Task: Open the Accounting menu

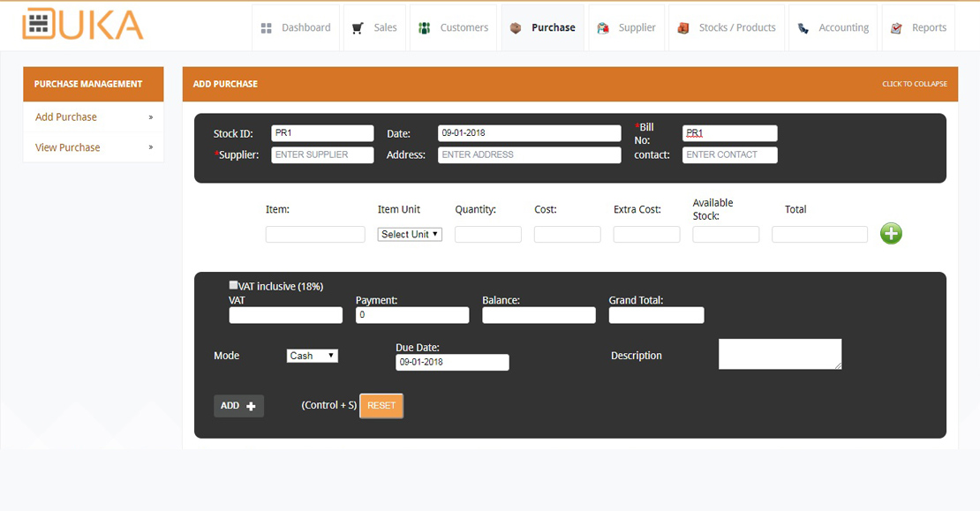Action: coord(833,27)
